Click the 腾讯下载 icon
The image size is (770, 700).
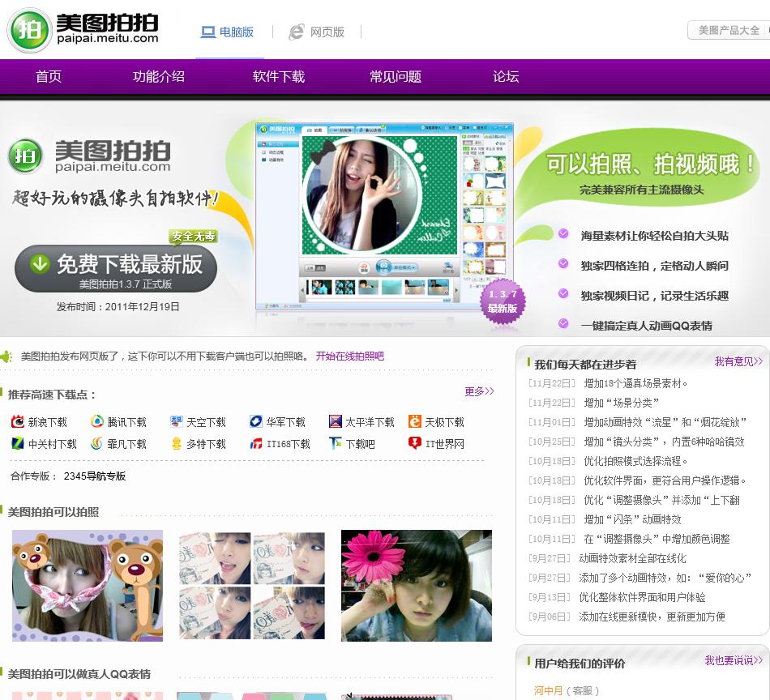pos(97,421)
